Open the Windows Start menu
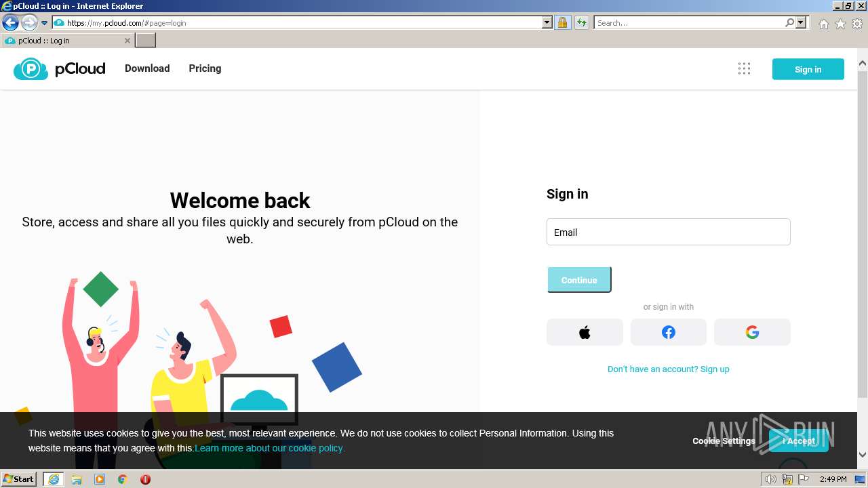 (x=19, y=479)
